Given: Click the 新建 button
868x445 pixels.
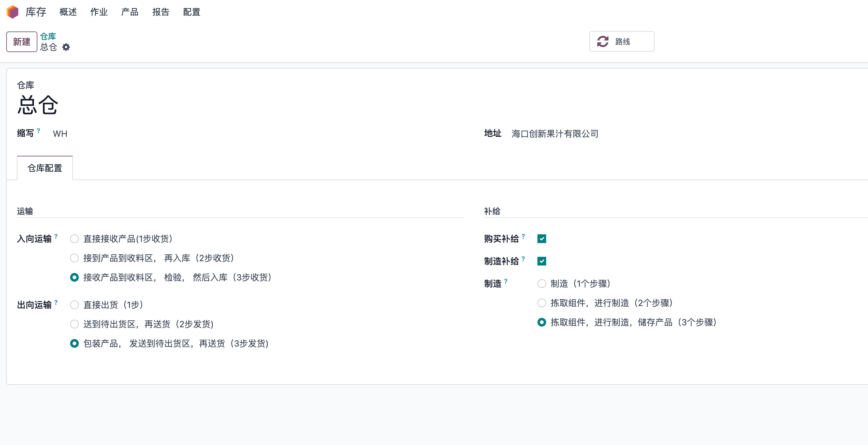Looking at the screenshot, I should pyautogui.click(x=21, y=42).
